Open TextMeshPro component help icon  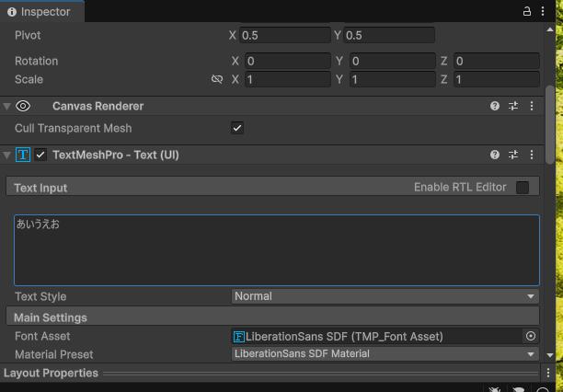point(495,156)
